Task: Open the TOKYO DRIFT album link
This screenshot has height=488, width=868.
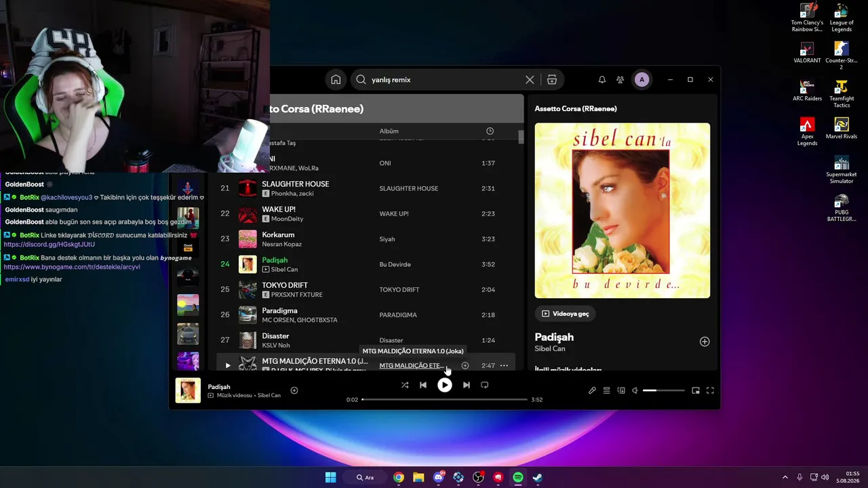Action: 400,289
